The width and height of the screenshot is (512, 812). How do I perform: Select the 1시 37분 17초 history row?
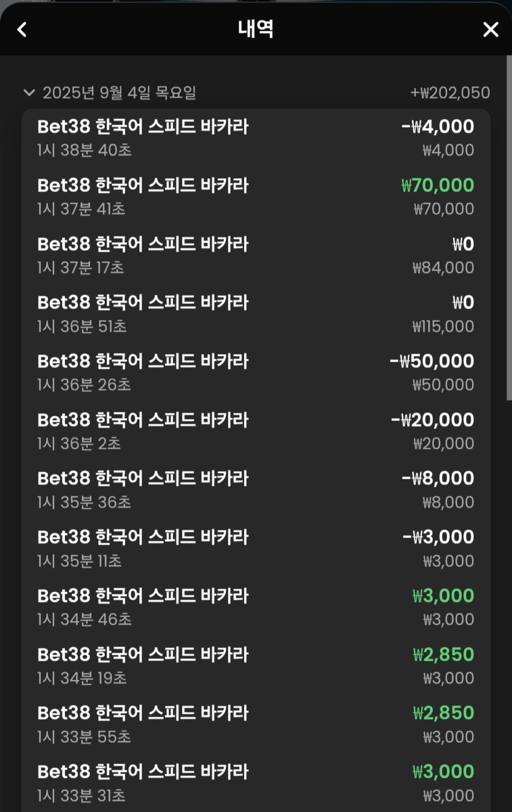click(x=255, y=256)
